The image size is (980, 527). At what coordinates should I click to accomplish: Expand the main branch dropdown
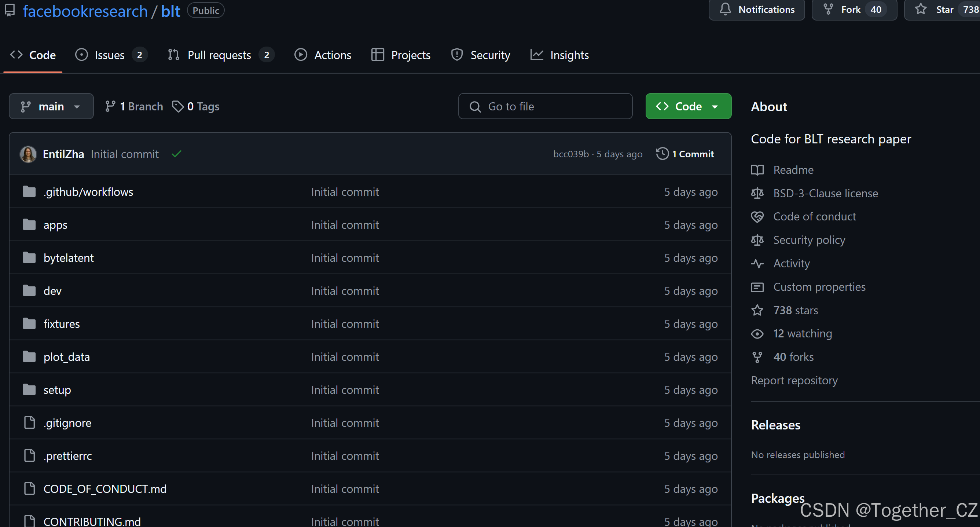(x=51, y=107)
